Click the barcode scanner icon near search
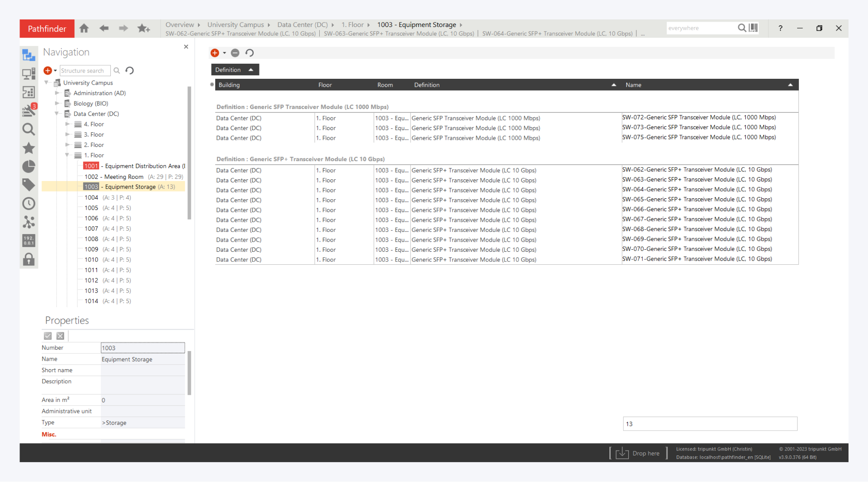 click(x=754, y=28)
